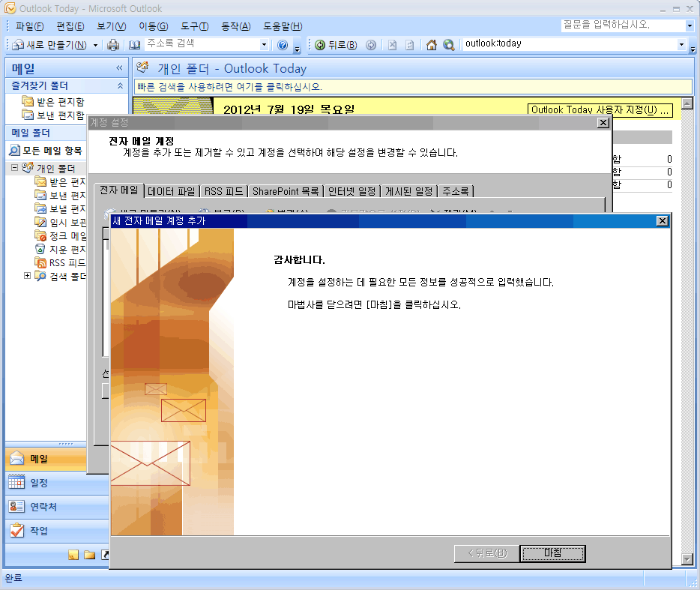Click the contacts icon next to 연락처

pyautogui.click(x=16, y=507)
